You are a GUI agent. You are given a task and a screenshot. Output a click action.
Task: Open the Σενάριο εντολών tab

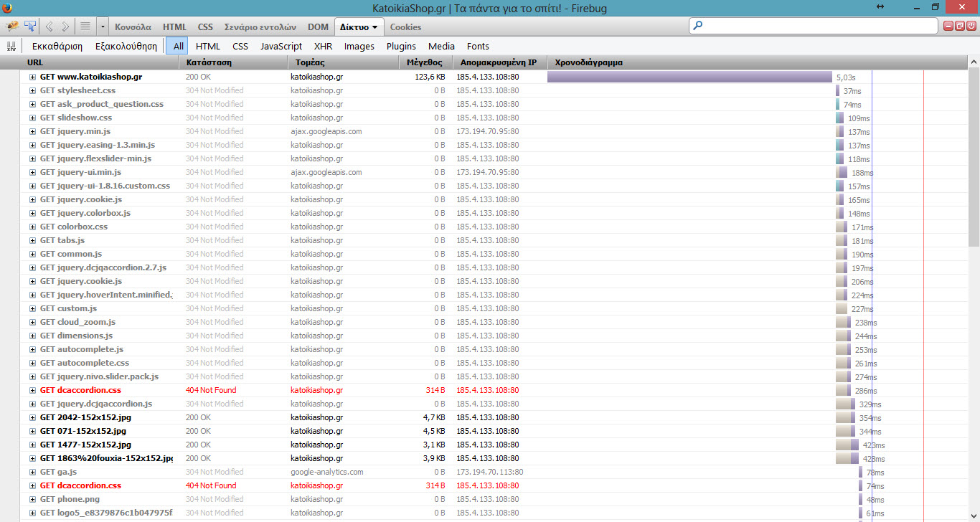[261, 27]
